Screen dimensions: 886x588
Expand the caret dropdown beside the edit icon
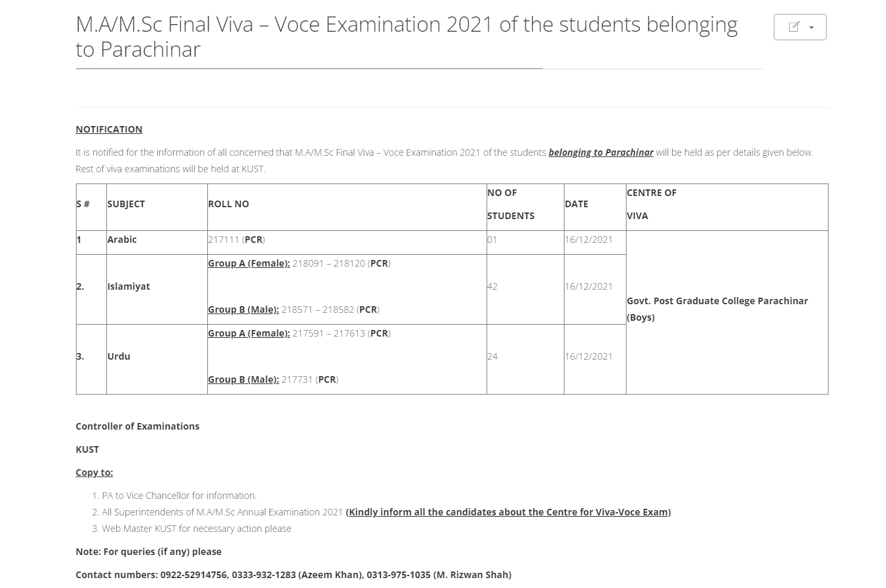pos(811,28)
